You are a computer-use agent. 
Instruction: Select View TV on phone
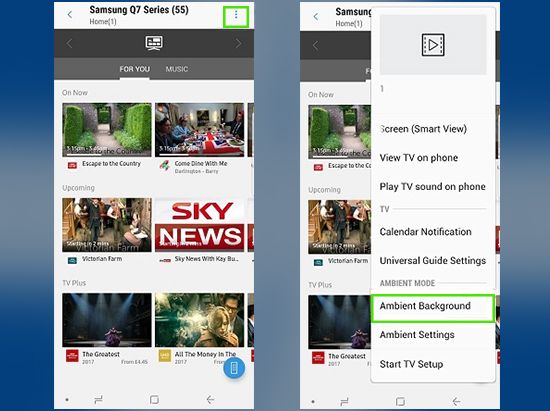pos(419,157)
